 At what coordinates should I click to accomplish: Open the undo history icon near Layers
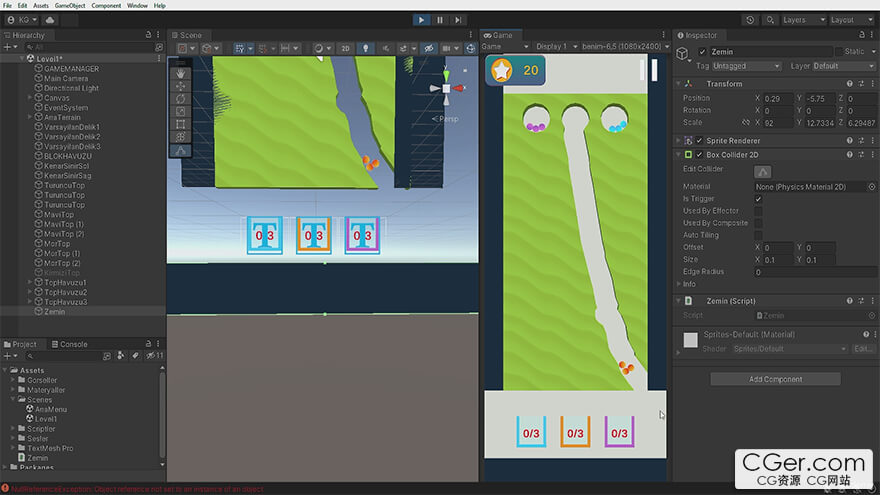750,20
